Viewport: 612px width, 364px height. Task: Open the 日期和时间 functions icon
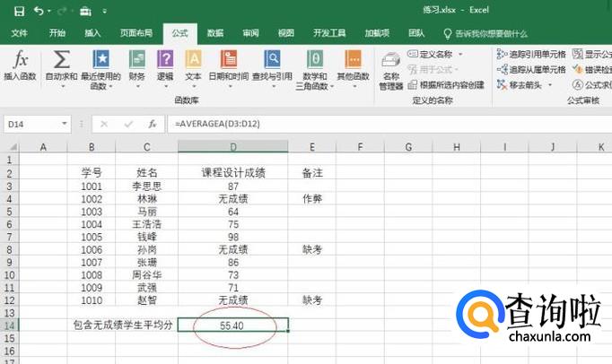click(x=229, y=60)
